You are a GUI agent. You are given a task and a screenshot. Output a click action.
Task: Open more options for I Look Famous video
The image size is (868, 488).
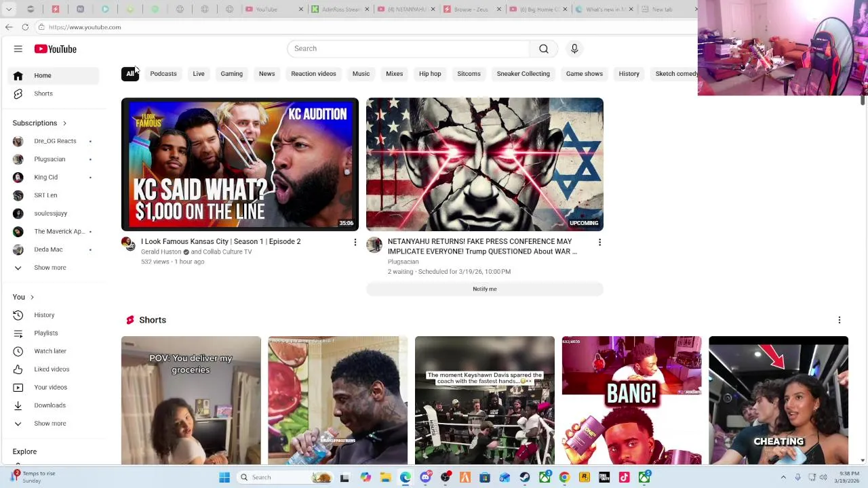[x=355, y=242]
